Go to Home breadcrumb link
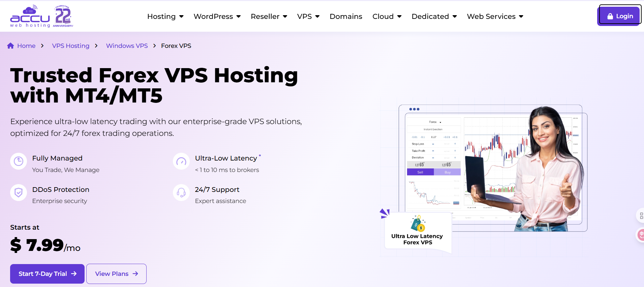 tap(26, 46)
